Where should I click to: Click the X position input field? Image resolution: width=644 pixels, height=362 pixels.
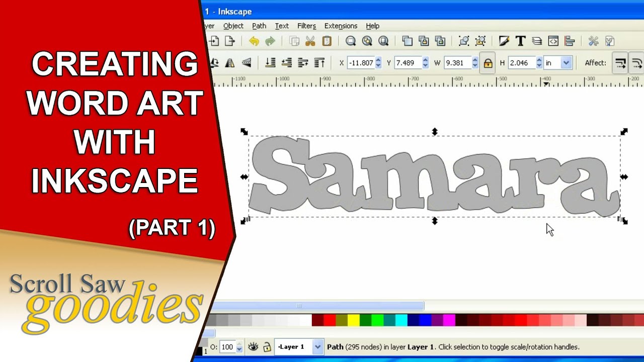pos(361,63)
